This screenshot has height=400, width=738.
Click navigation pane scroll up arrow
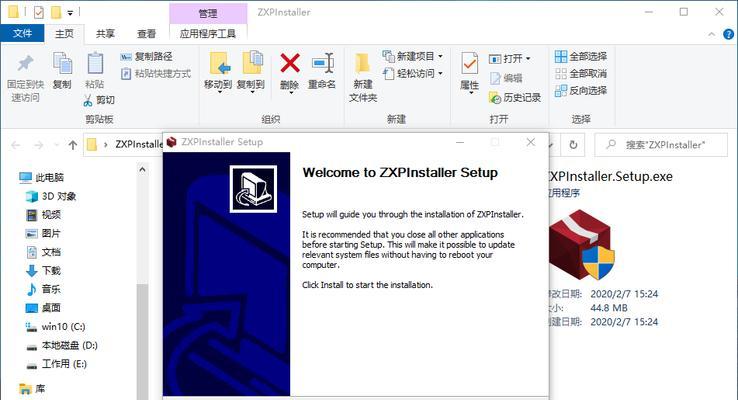(x=142, y=169)
